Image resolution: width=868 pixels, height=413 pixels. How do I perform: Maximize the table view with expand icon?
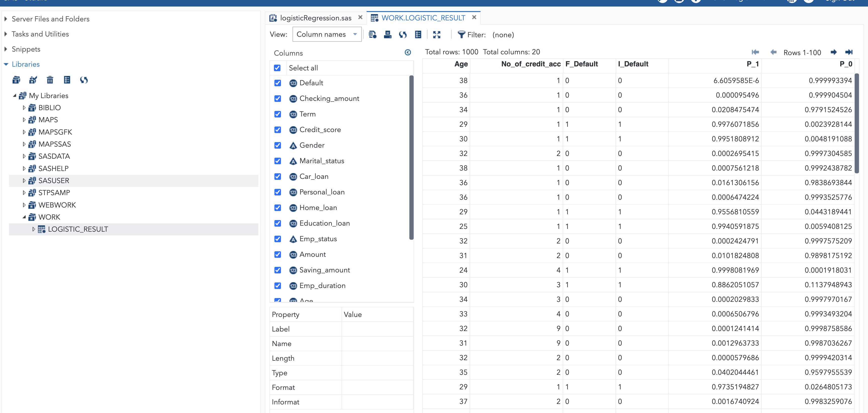pyautogui.click(x=437, y=34)
